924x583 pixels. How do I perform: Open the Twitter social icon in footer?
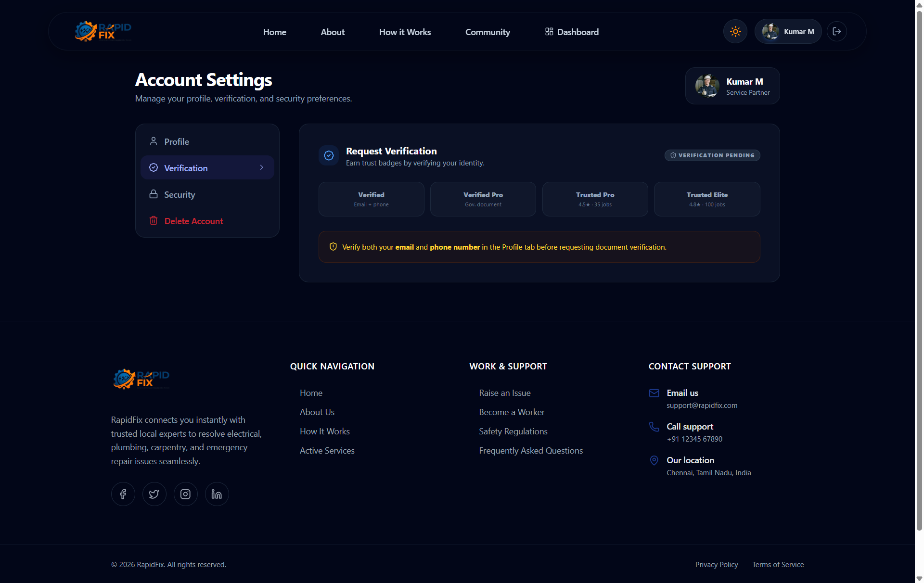154,494
